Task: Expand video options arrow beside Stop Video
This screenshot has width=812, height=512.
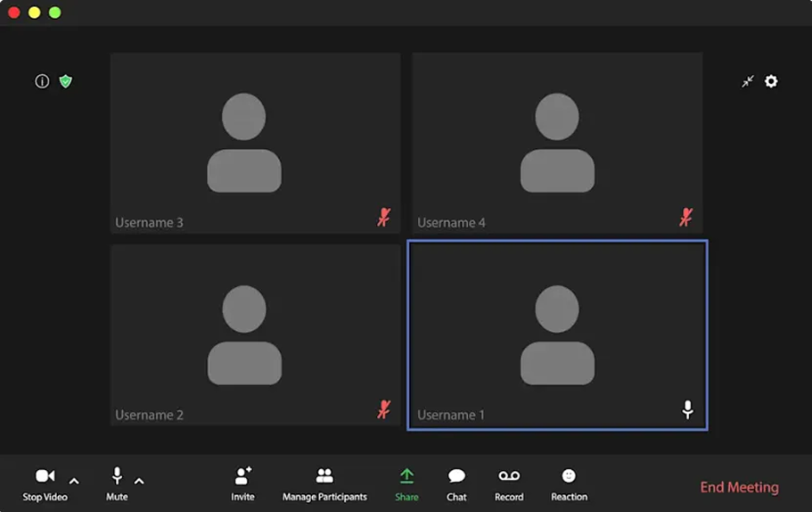Action: point(74,482)
